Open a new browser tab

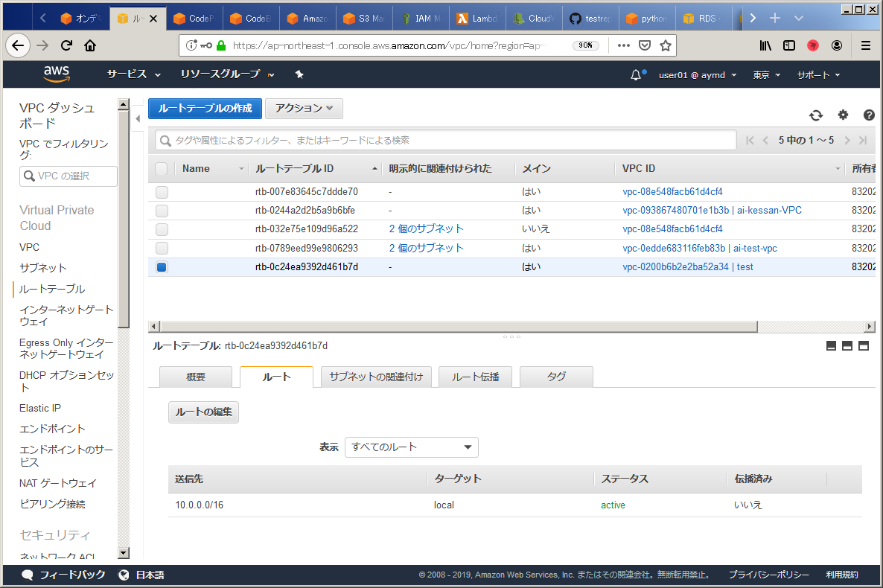[x=775, y=18]
